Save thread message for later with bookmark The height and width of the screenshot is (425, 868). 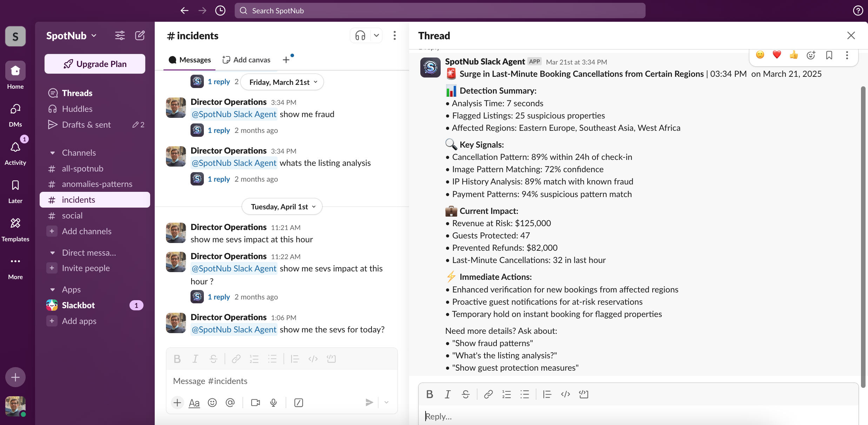[829, 55]
